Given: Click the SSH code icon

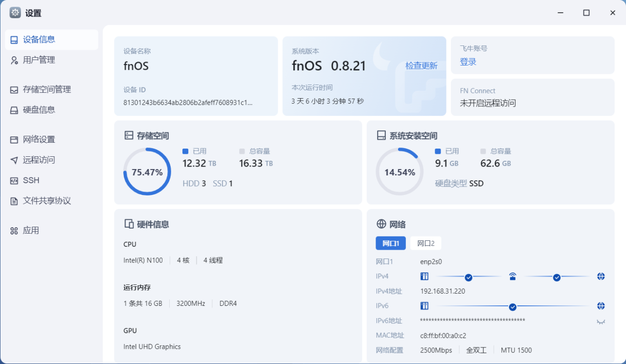Looking at the screenshot, I should click(14, 181).
